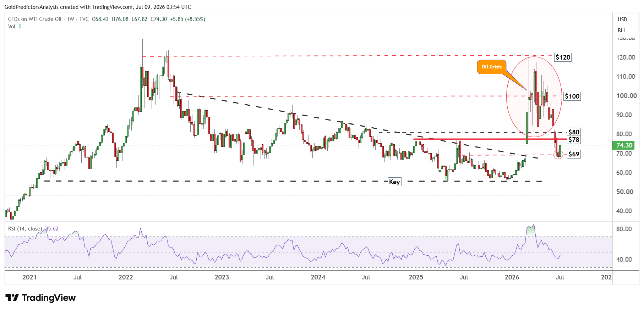
Task: Click 90.00 on the price axis
Action: tap(624, 115)
